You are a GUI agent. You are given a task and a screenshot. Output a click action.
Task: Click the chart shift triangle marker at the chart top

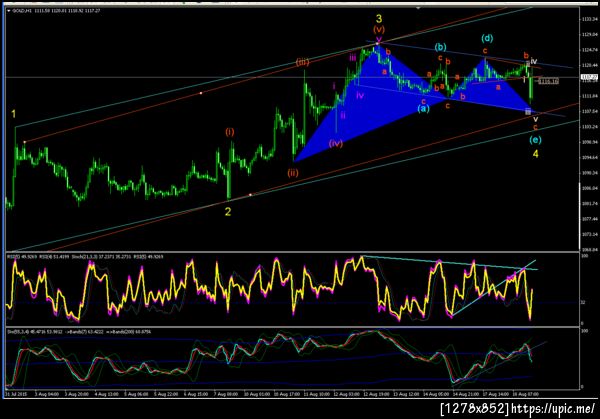[419, 7]
